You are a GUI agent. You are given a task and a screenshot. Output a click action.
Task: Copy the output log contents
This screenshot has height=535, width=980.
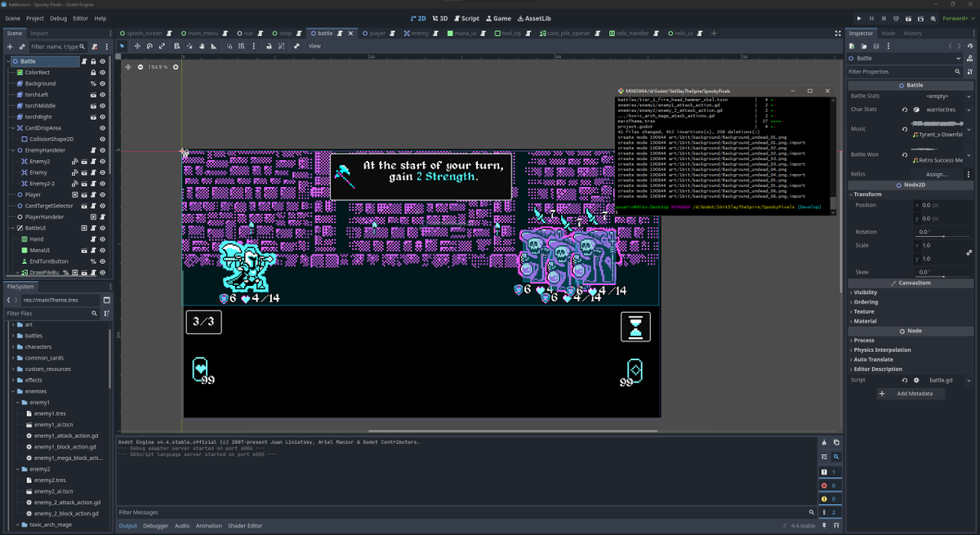(x=836, y=442)
